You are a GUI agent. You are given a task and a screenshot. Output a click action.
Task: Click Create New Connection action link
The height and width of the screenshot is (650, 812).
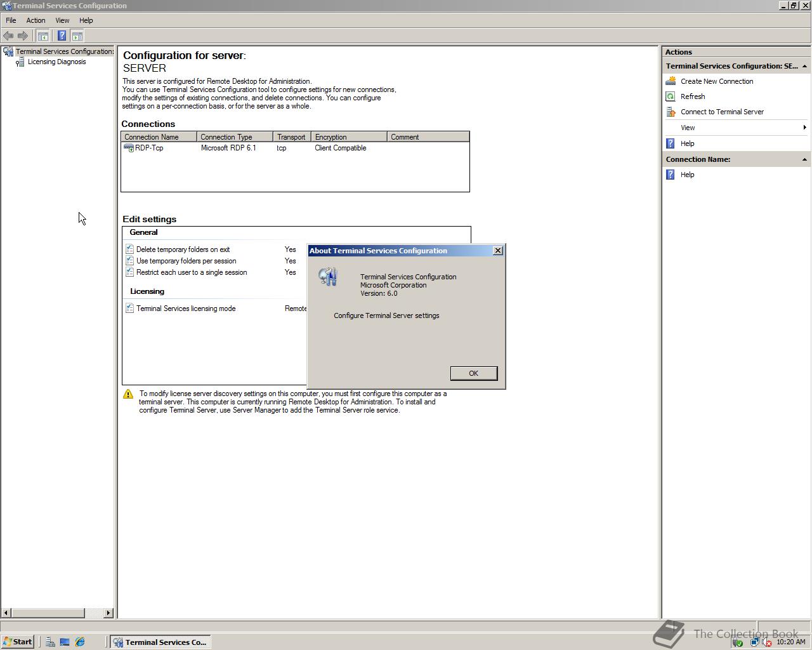(717, 81)
